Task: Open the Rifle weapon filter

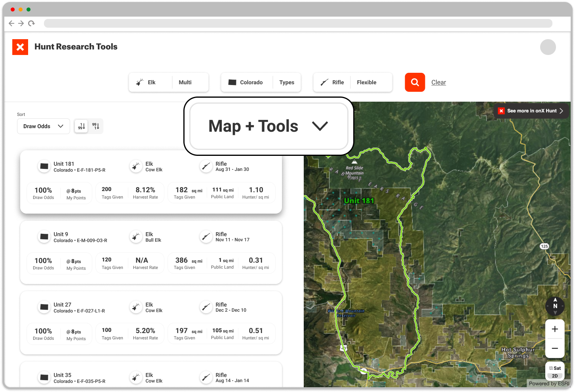Action: 332,82
